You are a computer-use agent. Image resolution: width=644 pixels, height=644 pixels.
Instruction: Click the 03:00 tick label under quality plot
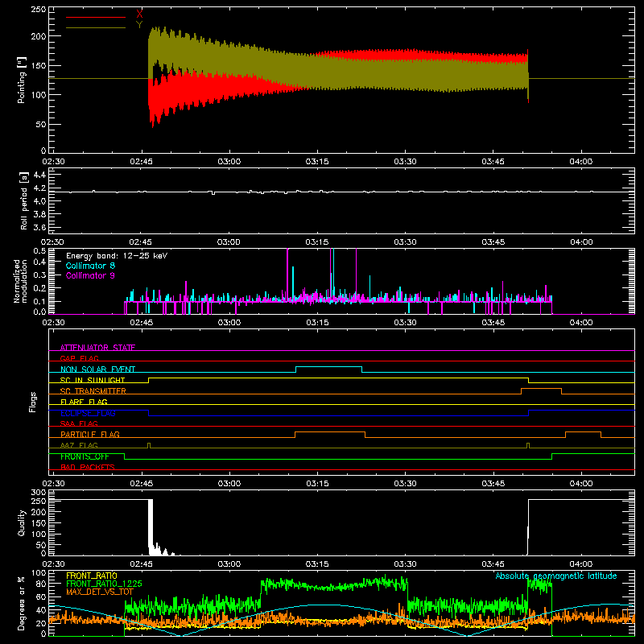click(x=229, y=564)
